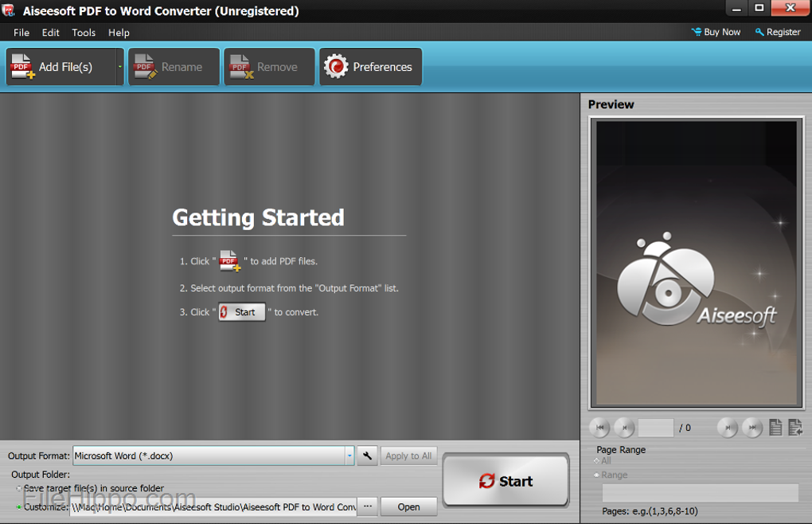Open the Tools menu
Screen dimensions: 812x524
point(84,33)
